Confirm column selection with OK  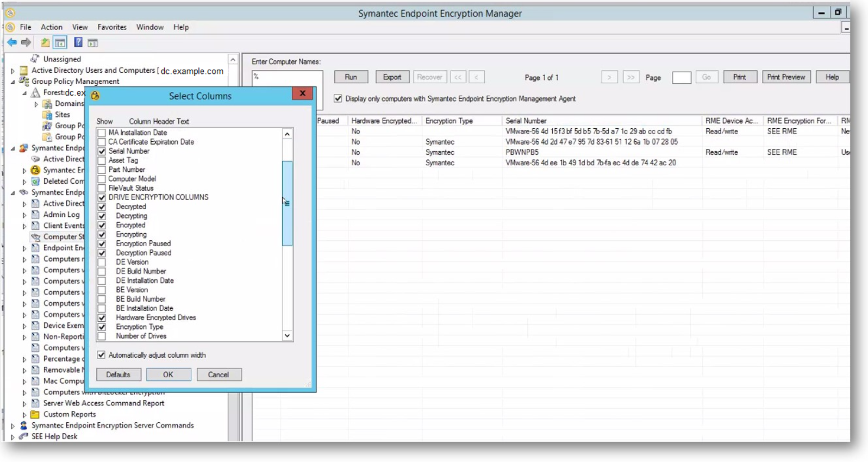168,374
